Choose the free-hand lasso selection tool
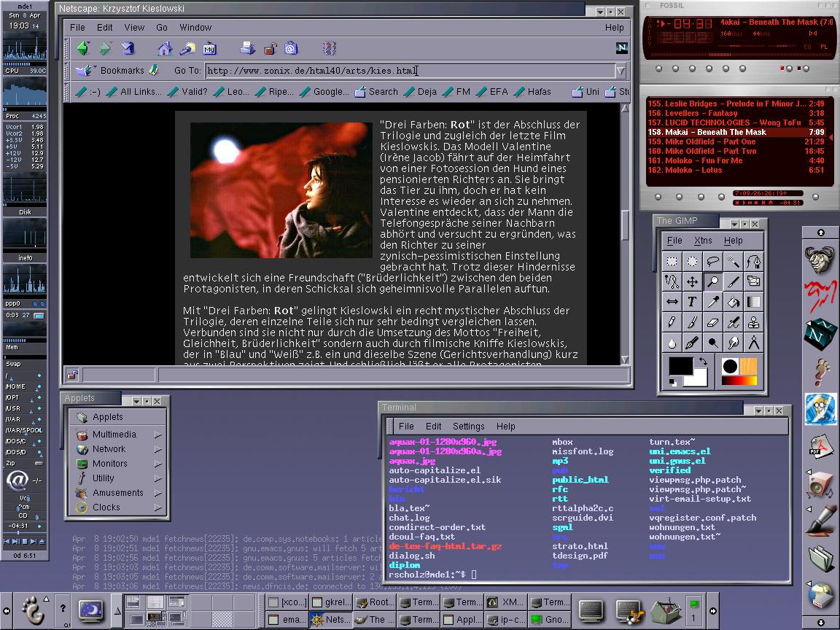Screen dimensions: 840x630 (x=712, y=262)
